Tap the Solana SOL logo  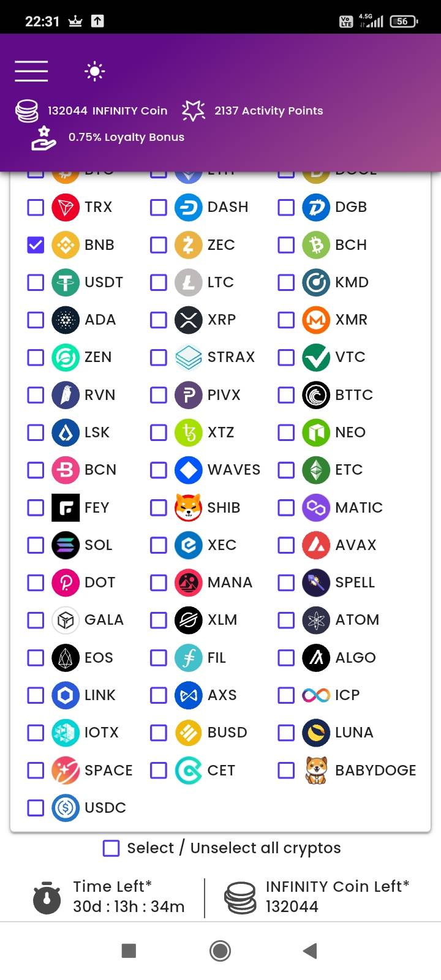[66, 545]
